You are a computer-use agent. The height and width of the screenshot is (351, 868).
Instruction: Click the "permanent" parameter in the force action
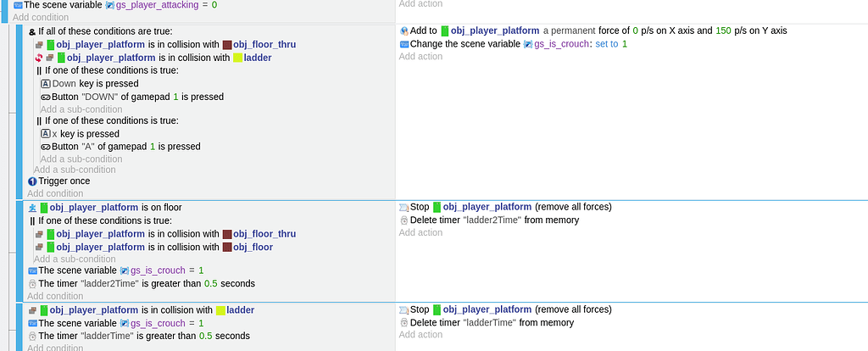[x=573, y=31]
